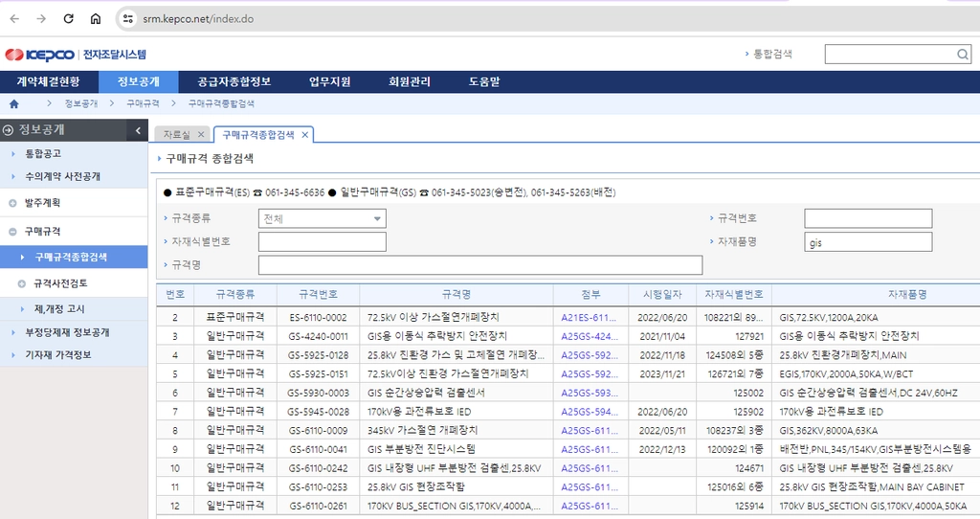Select 부정당제재 정보공개 in sidebar
The image size is (980, 519).
pos(67,332)
